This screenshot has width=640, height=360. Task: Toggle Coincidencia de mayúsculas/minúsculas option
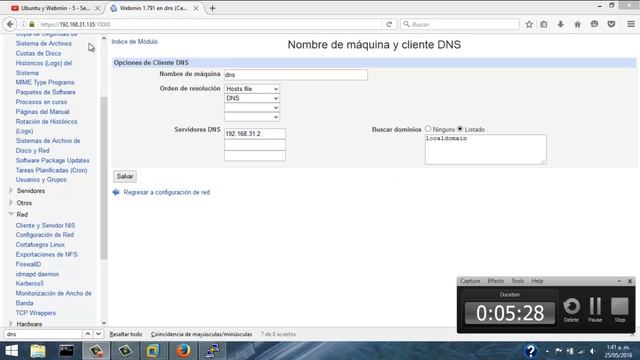tap(201, 334)
